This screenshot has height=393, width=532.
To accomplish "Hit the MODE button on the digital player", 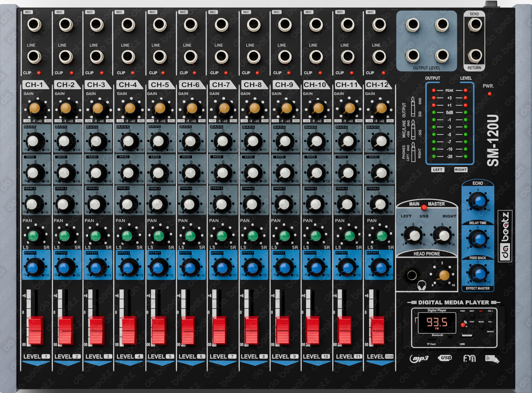I will (481, 326).
